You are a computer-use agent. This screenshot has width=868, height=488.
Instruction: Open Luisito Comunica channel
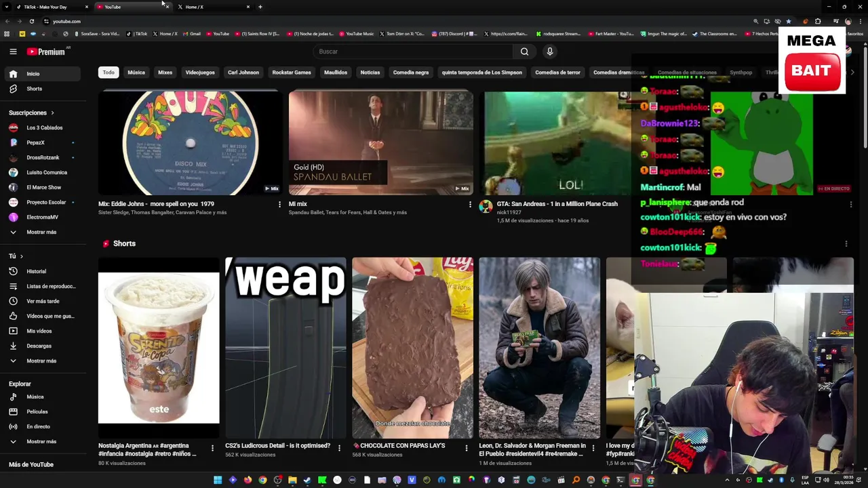tap(44, 172)
